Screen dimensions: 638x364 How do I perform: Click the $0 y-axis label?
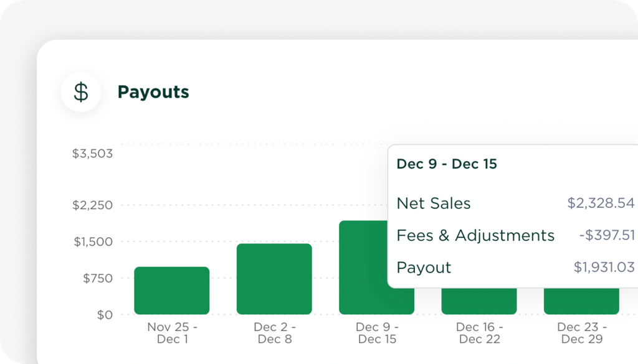coord(103,315)
